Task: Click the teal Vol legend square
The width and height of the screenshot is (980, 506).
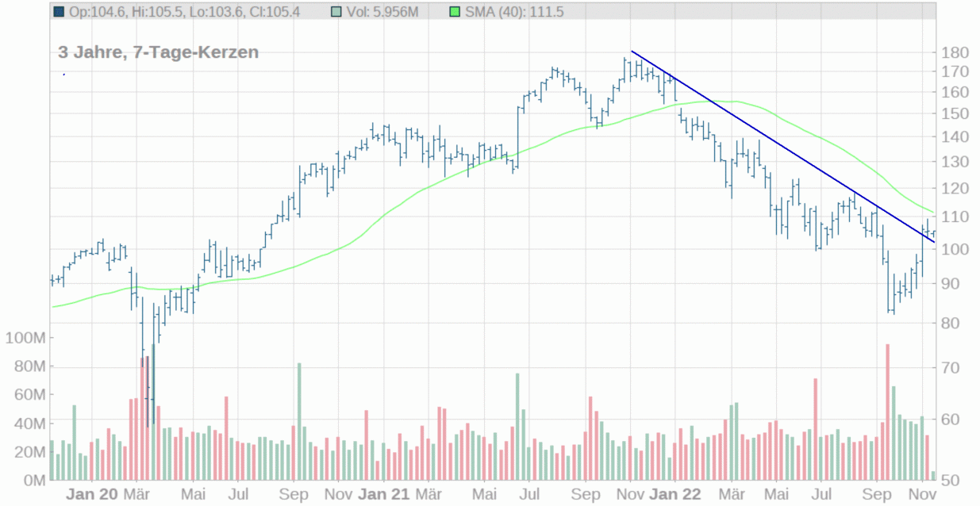Action: point(336,11)
